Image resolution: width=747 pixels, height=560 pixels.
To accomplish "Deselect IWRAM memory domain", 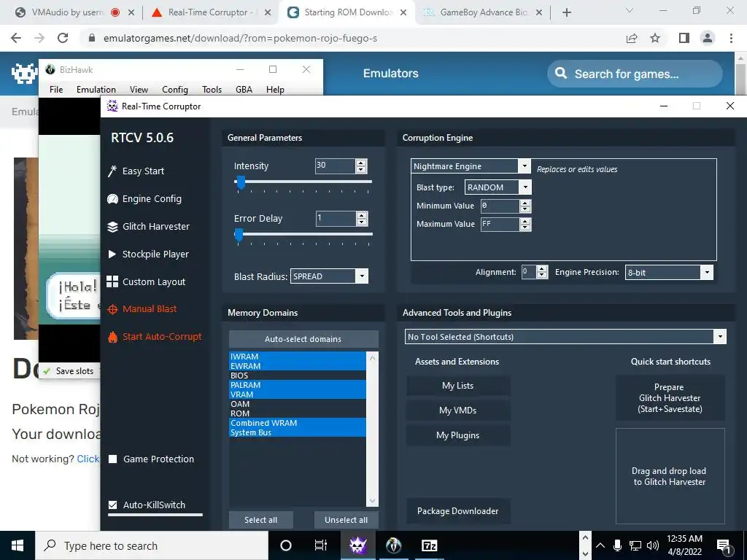I will point(298,357).
